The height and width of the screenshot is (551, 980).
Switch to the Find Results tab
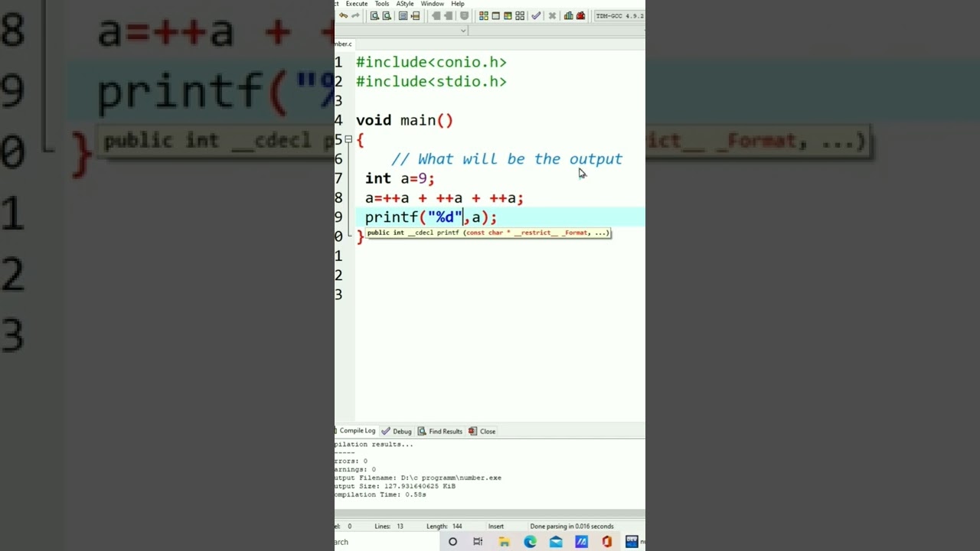click(440, 431)
